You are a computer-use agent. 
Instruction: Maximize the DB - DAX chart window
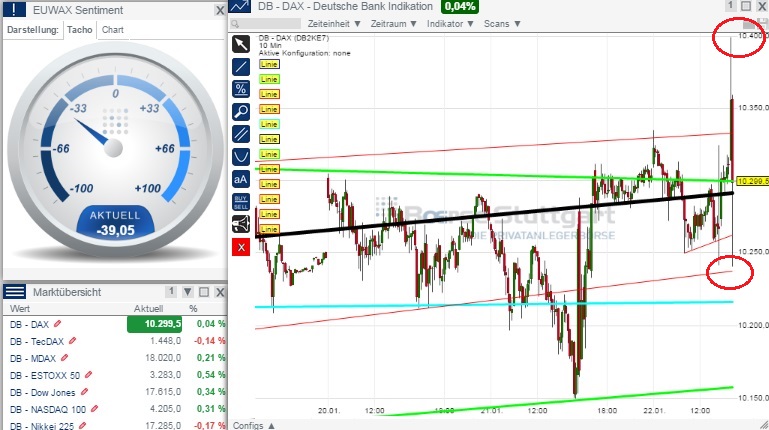[x=746, y=5]
